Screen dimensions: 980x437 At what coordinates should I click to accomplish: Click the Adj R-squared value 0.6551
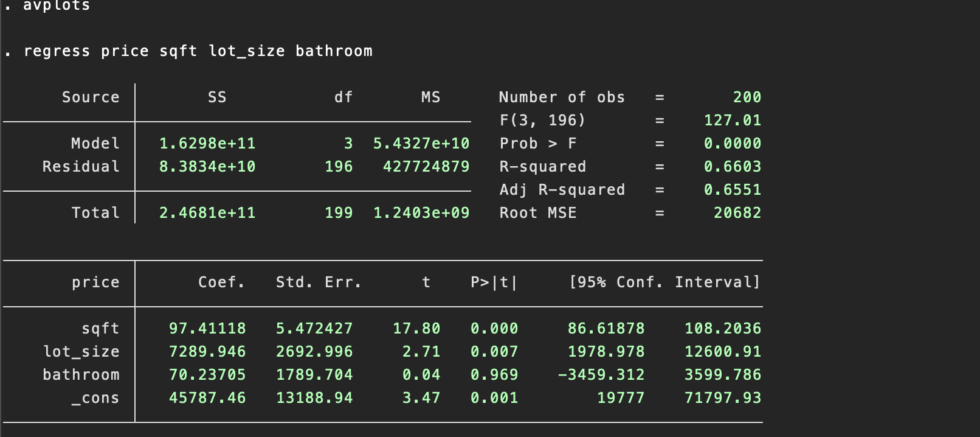tap(733, 190)
